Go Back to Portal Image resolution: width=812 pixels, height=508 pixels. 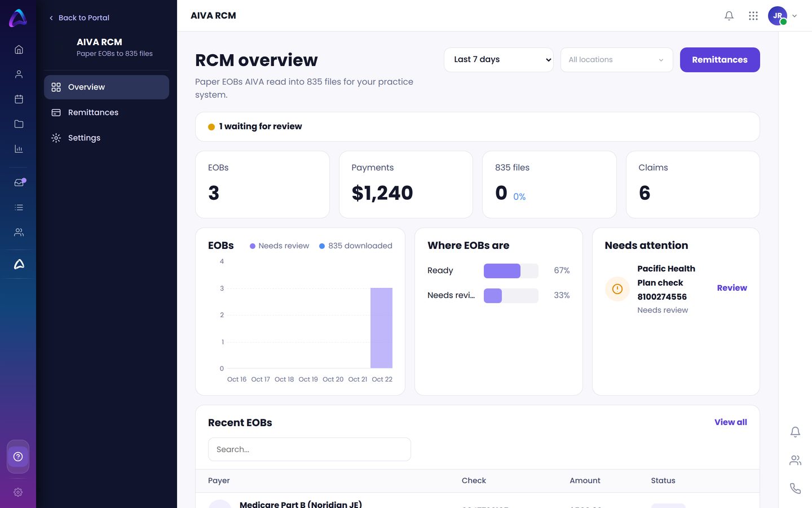79,18
